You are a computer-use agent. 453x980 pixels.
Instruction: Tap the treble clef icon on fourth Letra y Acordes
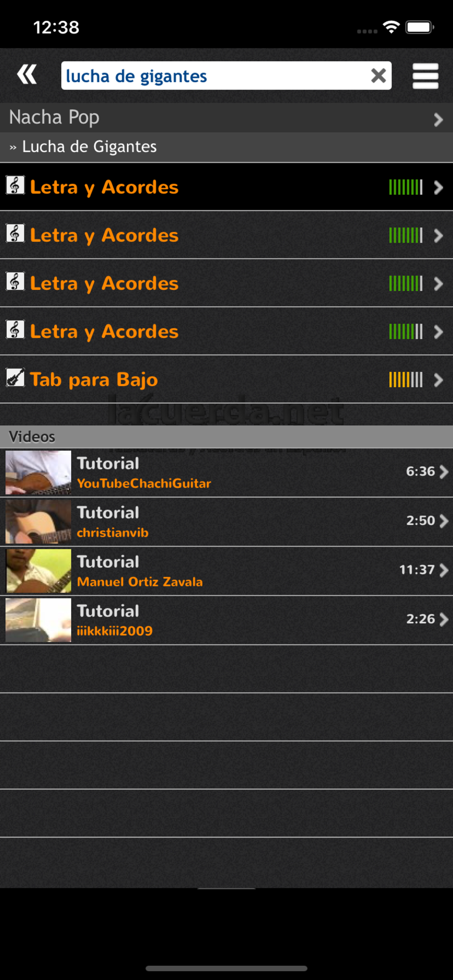15,330
